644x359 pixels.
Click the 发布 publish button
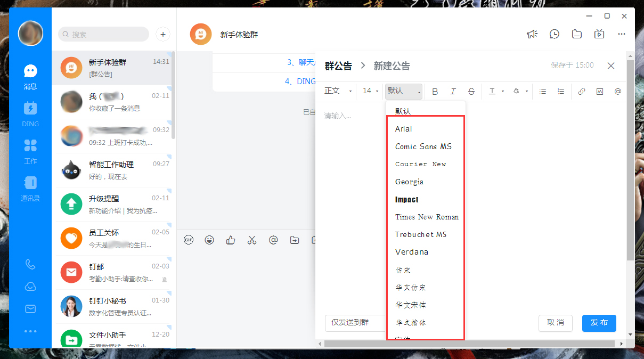click(599, 323)
